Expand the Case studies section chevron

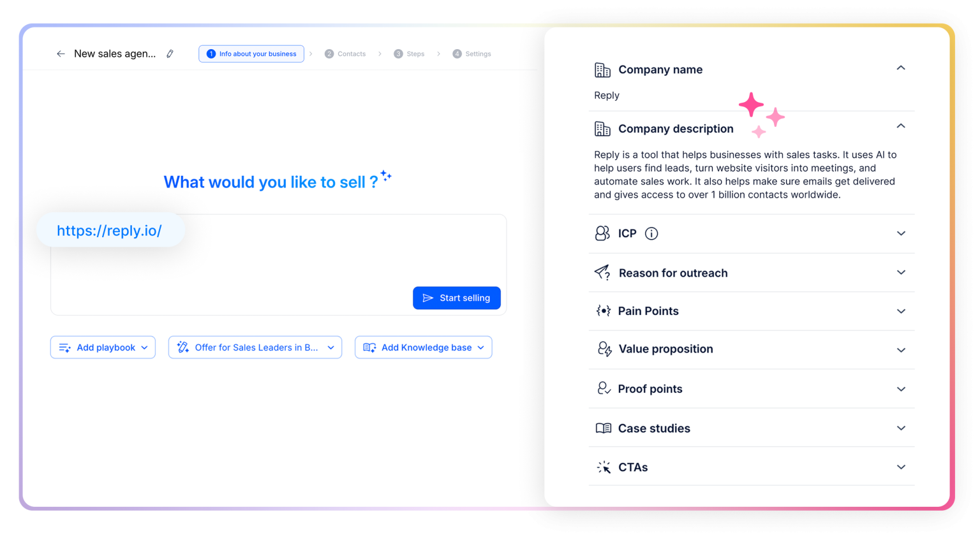click(x=901, y=428)
